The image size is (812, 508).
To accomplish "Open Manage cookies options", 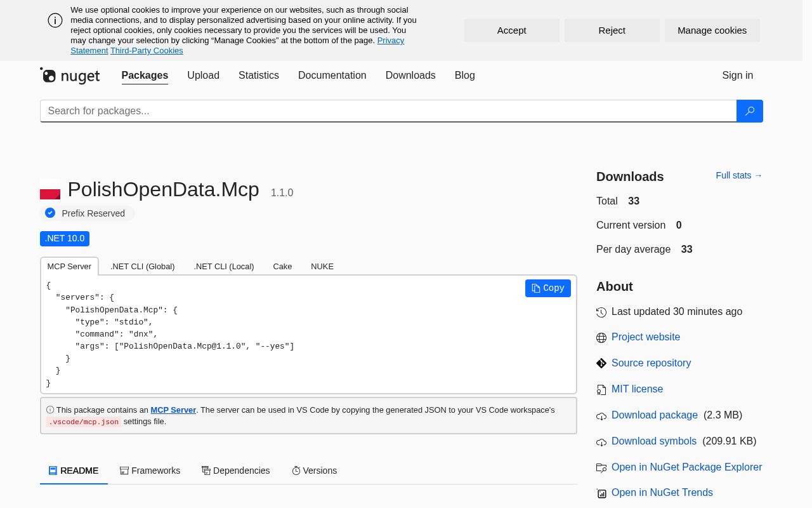I will [x=712, y=30].
